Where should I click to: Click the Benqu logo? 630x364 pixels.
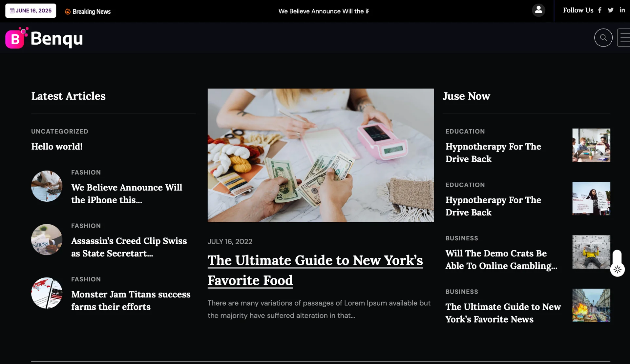[x=44, y=38]
